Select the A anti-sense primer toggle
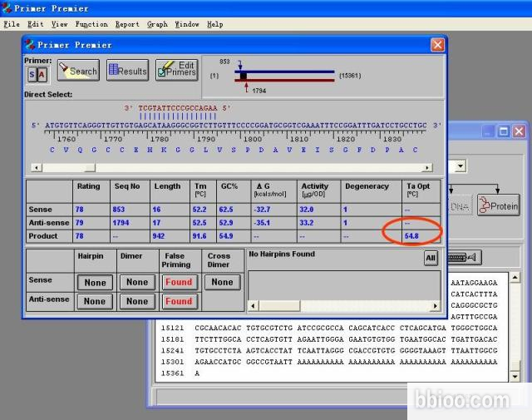 (42, 75)
